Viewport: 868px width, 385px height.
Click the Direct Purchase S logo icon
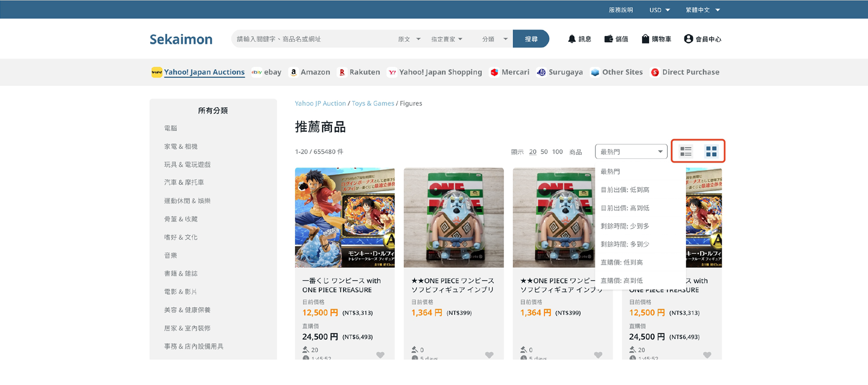[655, 72]
